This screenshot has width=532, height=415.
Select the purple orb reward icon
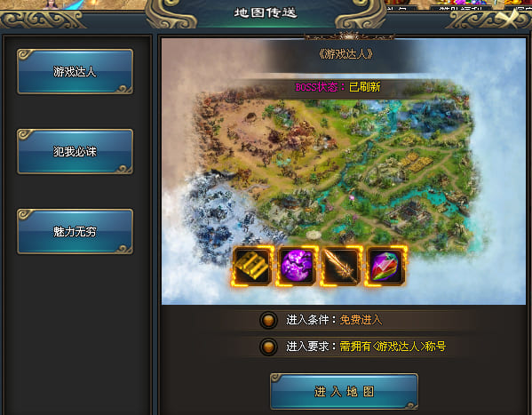[297, 266]
